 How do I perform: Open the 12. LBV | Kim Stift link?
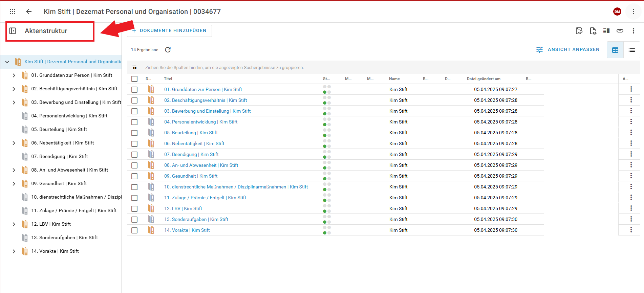(x=183, y=208)
